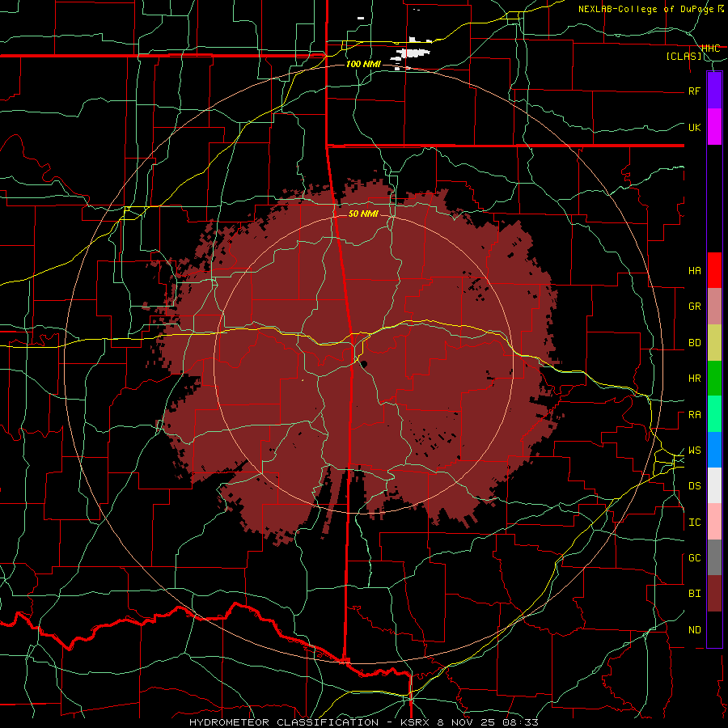Viewport: 728px width, 728px height.
Task: Click the HR green legend color swatch
Action: click(x=714, y=378)
